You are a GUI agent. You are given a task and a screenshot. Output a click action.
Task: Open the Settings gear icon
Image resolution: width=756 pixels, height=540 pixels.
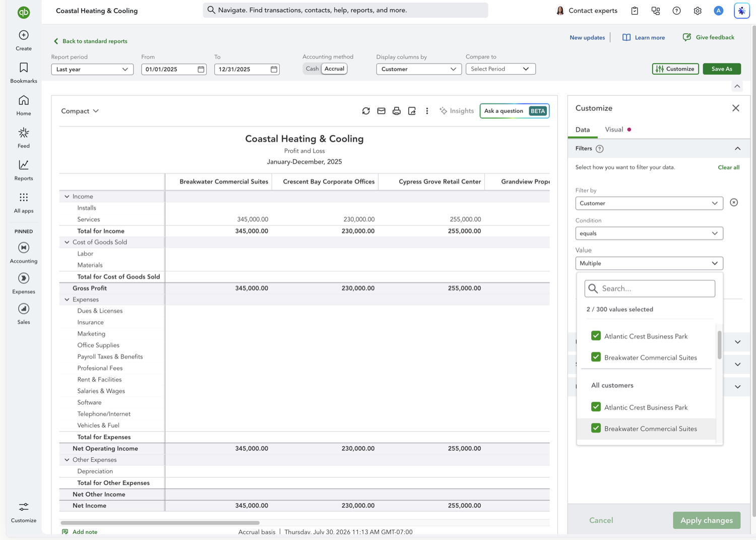[698, 11]
